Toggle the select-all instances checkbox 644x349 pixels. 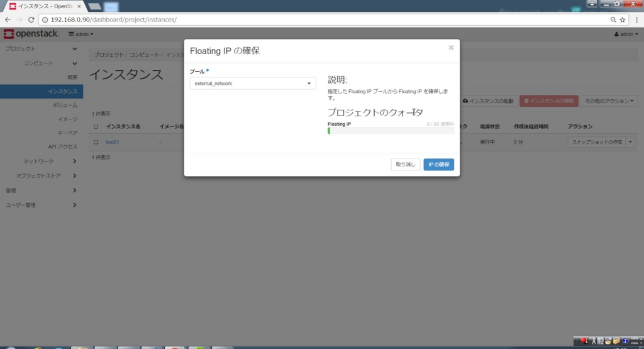tap(96, 127)
